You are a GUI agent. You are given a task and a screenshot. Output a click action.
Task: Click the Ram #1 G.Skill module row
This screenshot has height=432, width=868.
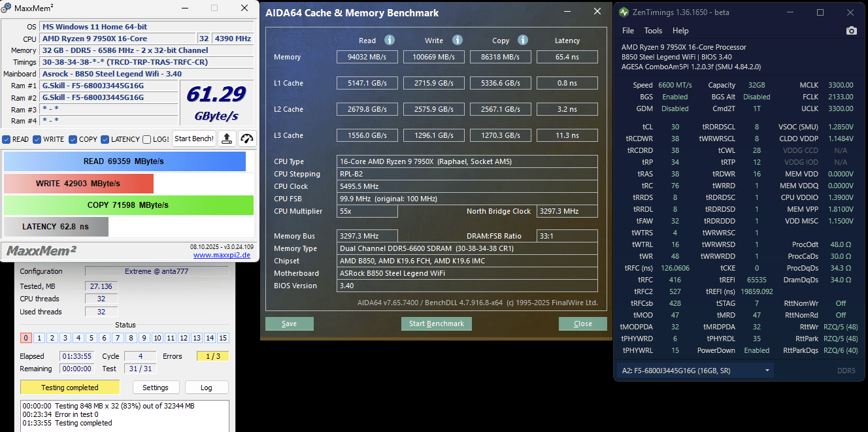pos(109,86)
